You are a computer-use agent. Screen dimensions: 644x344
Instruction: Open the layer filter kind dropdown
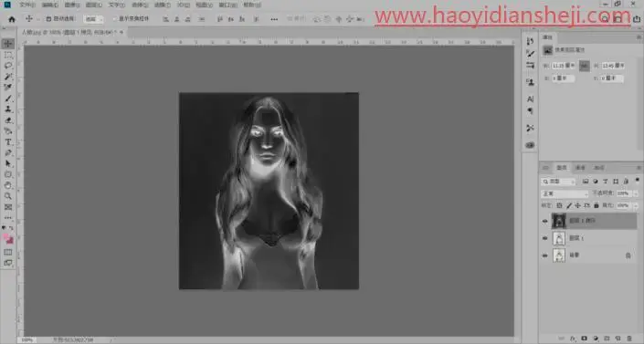click(x=558, y=182)
